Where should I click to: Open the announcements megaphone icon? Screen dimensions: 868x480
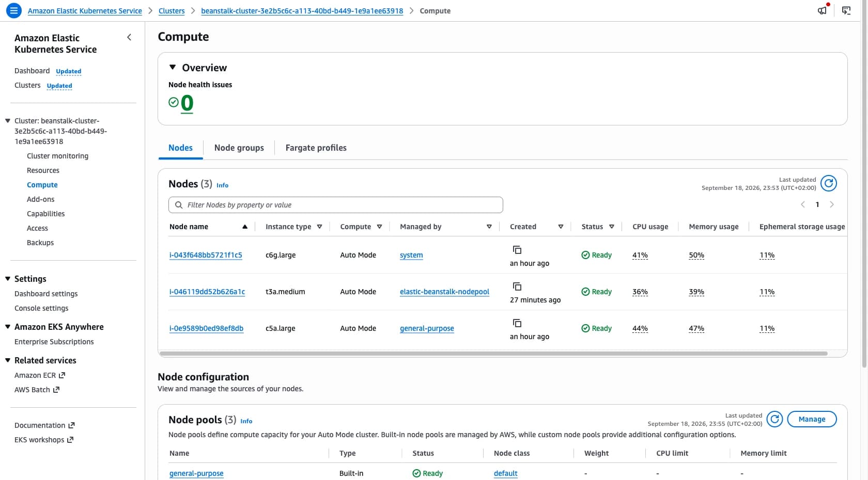tap(822, 10)
